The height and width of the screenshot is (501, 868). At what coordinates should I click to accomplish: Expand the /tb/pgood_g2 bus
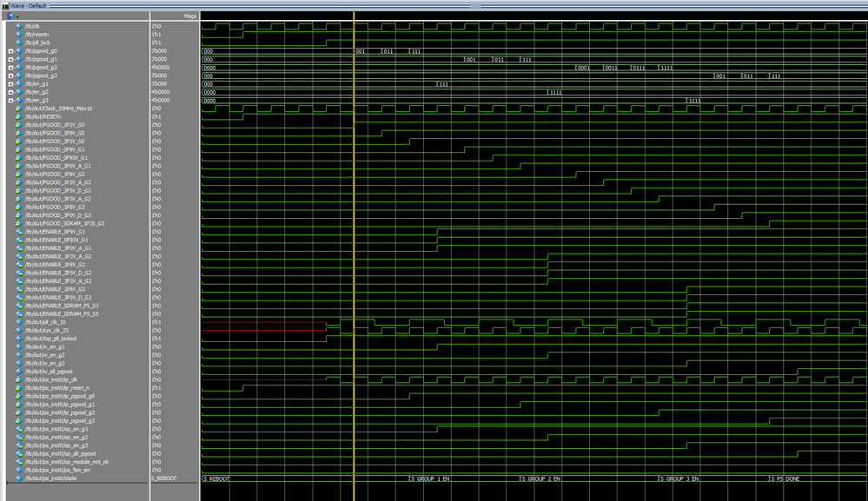(10, 68)
